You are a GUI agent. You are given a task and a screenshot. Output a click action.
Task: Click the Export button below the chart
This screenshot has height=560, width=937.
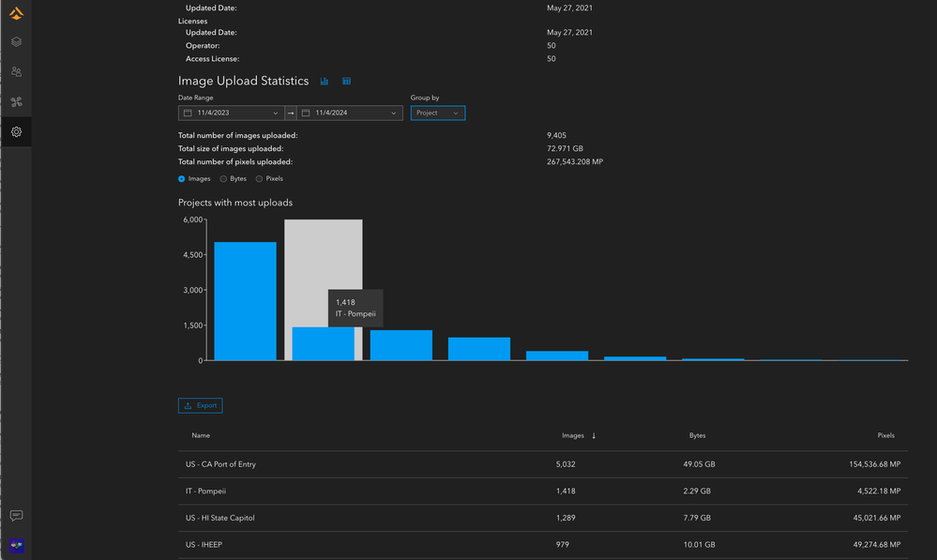click(200, 405)
